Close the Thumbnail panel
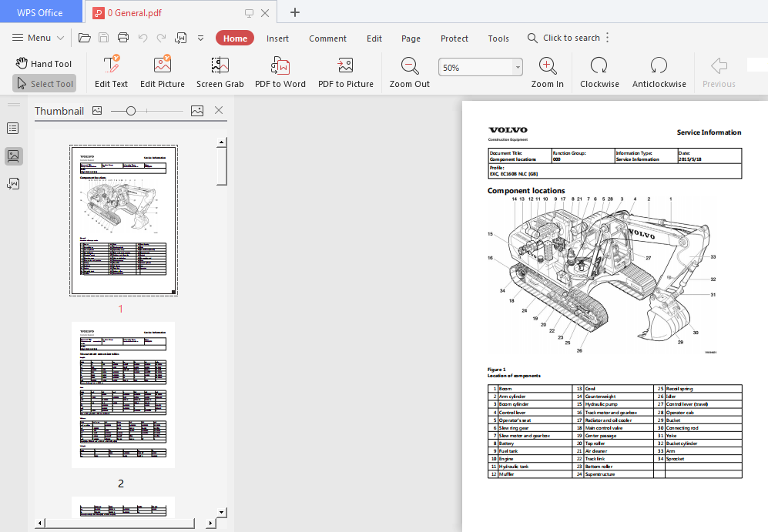768x532 pixels. pyautogui.click(x=219, y=111)
